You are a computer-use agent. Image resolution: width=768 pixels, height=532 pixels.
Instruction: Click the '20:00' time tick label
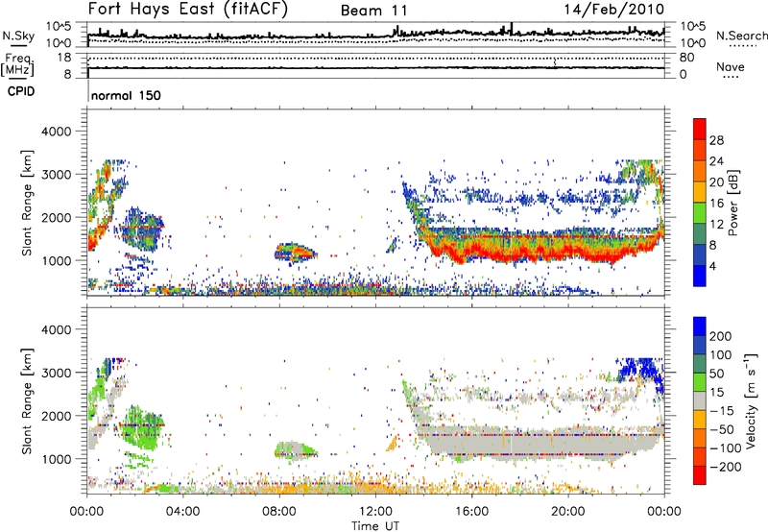(567, 512)
